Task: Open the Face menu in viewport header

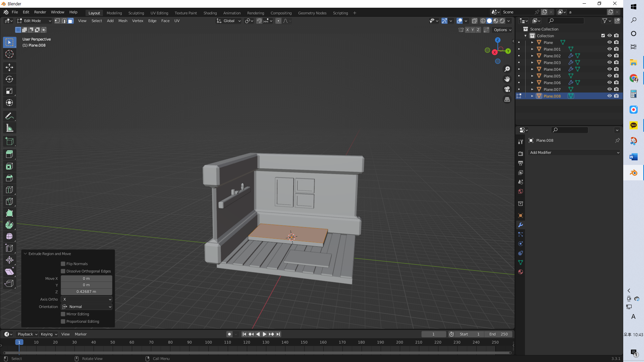Action: (x=165, y=21)
